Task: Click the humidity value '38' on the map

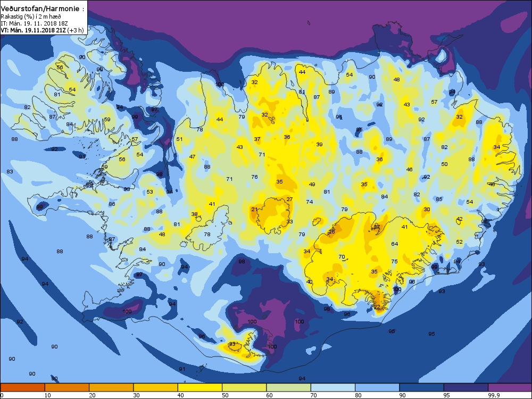Action: point(194,214)
